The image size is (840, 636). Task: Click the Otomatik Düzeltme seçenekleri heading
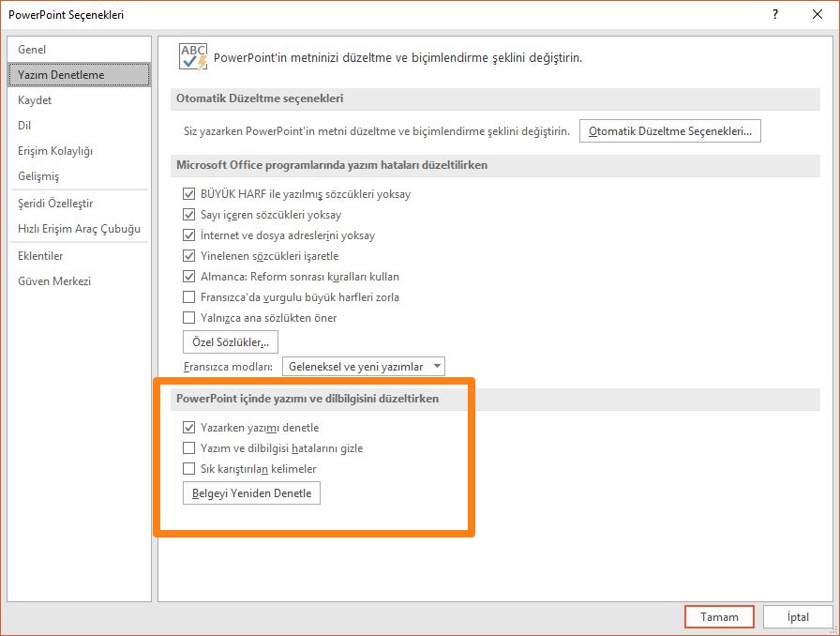tap(260, 98)
